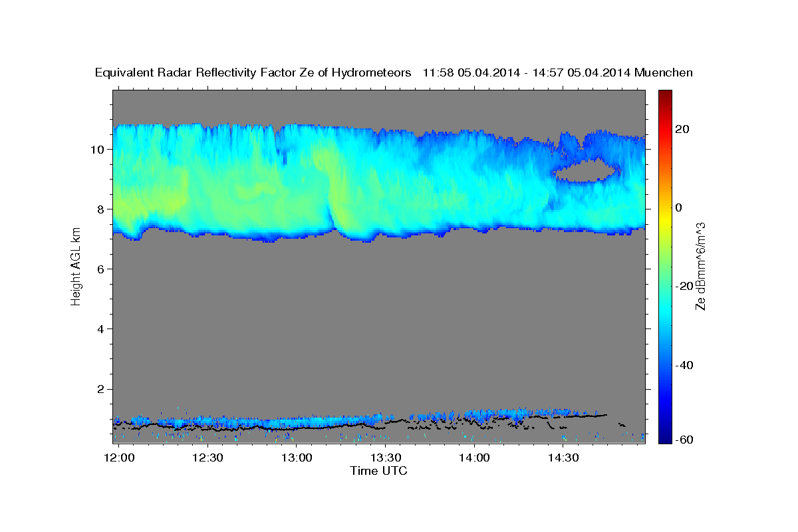Screen dimensions: 798x532
Task: Click the '12:00' time tick label
Action: click(120, 458)
